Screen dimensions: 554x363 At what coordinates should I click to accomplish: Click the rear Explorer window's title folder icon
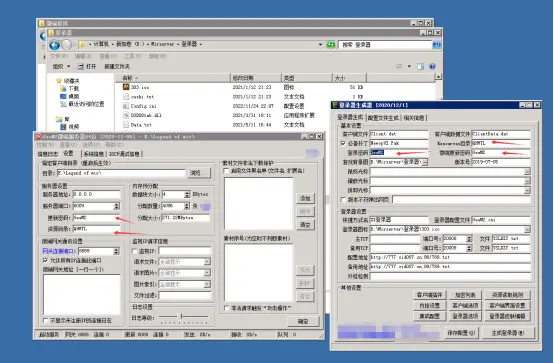pyautogui.click(x=42, y=23)
